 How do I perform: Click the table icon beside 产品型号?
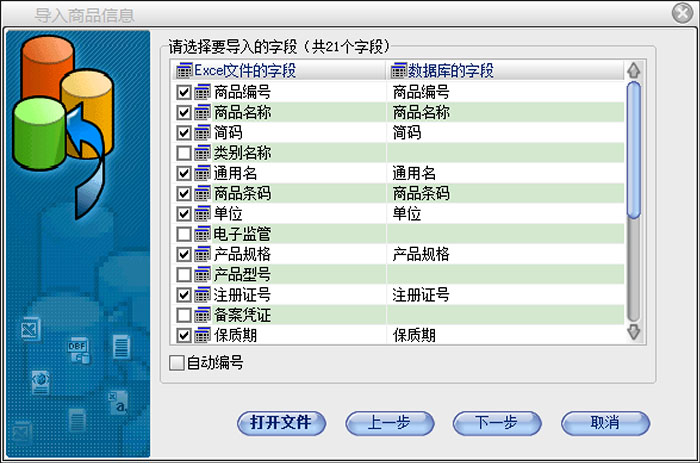(202, 274)
